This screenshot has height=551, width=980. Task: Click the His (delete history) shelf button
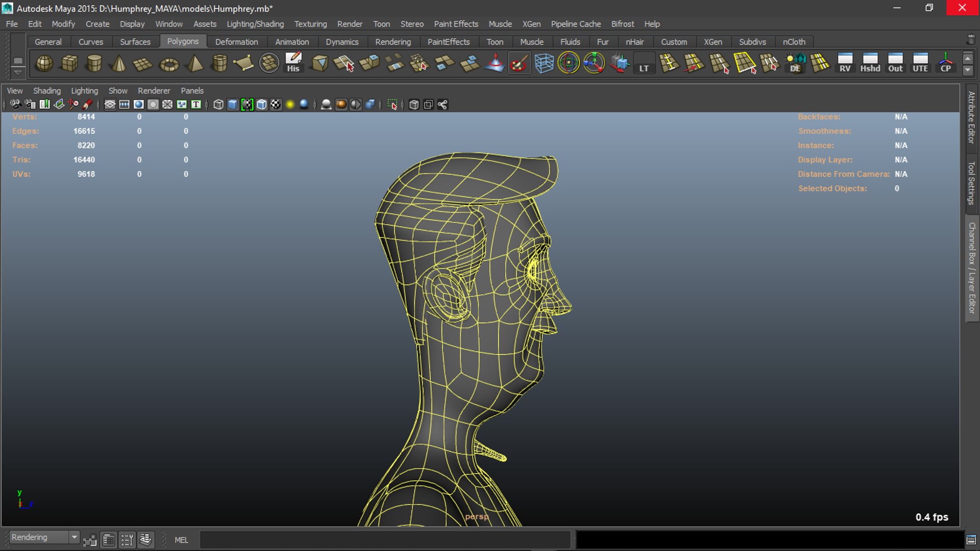click(x=293, y=63)
